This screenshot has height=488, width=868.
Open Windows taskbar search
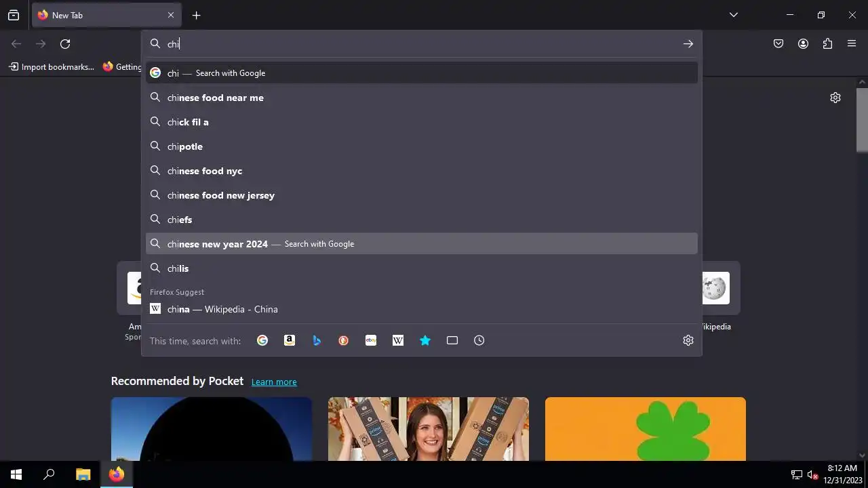pos(49,474)
